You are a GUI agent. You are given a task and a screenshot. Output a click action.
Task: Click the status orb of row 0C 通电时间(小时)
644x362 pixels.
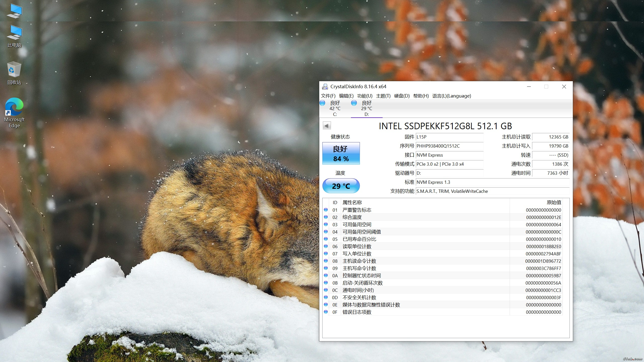(x=326, y=290)
